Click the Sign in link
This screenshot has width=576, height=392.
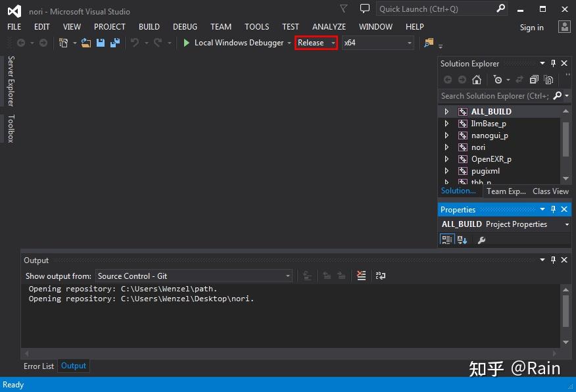click(531, 27)
